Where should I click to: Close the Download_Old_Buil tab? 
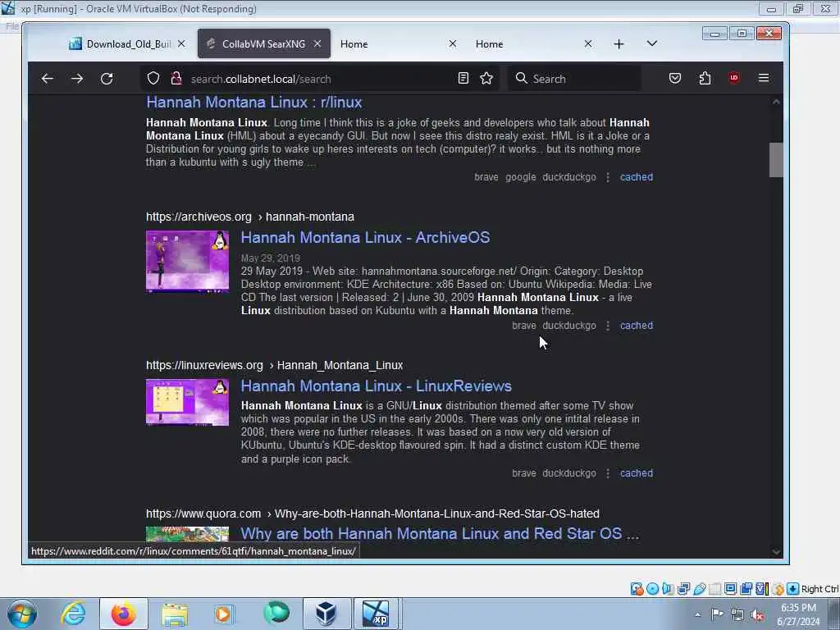coord(181,44)
